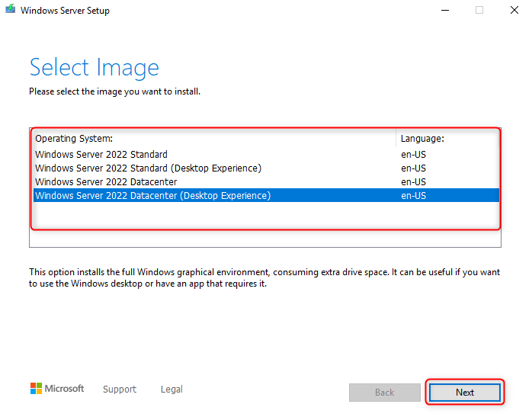This screenshot has height=420, width=532.
Task: Click en-US in the Standard (Desktop Experience) row
Action: pyautogui.click(x=413, y=168)
